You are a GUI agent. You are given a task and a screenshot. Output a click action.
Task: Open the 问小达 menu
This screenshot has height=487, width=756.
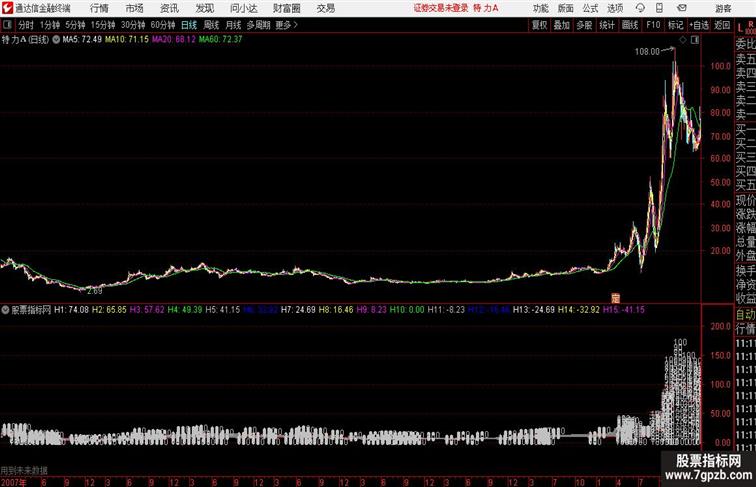(x=243, y=8)
